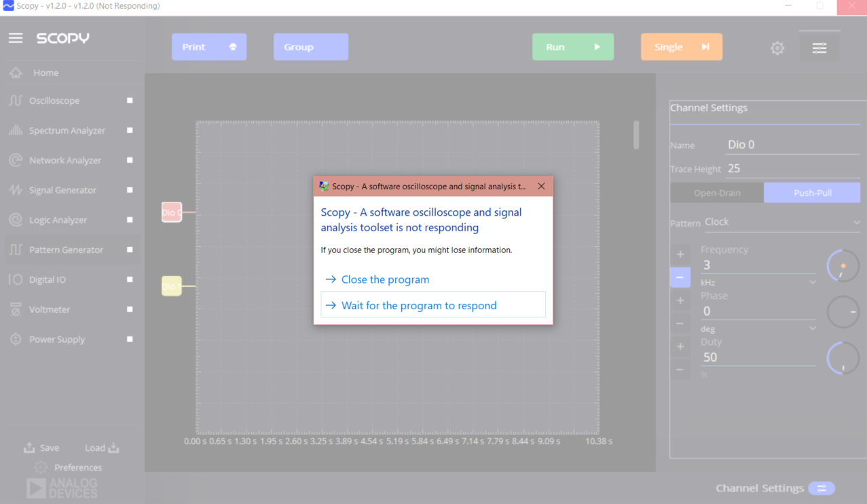Click the Voltmeter icon

tap(16, 309)
